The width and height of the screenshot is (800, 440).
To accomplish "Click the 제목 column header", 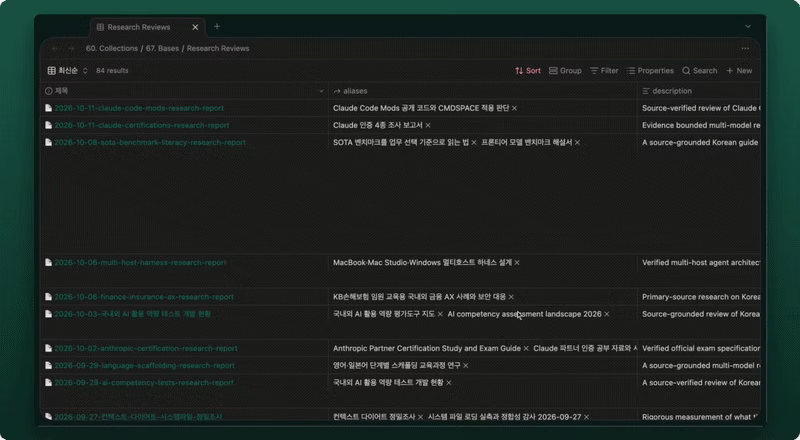I will click(184, 91).
